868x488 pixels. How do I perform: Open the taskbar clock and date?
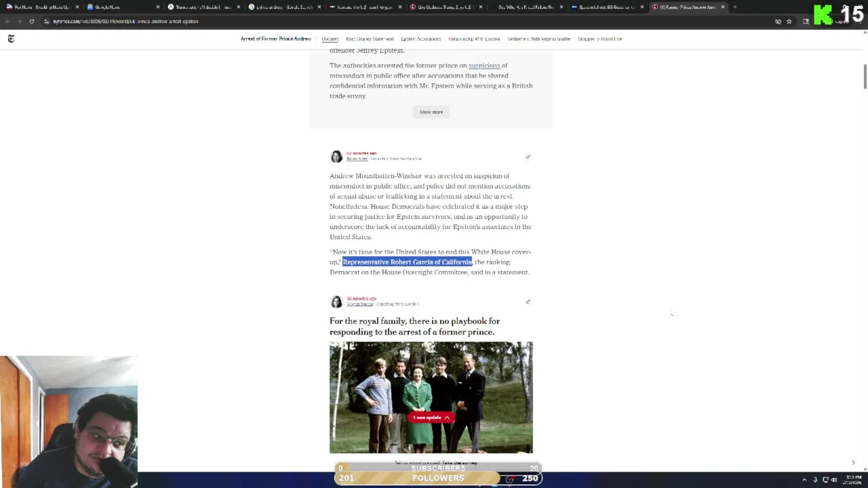pyautogui.click(x=852, y=480)
